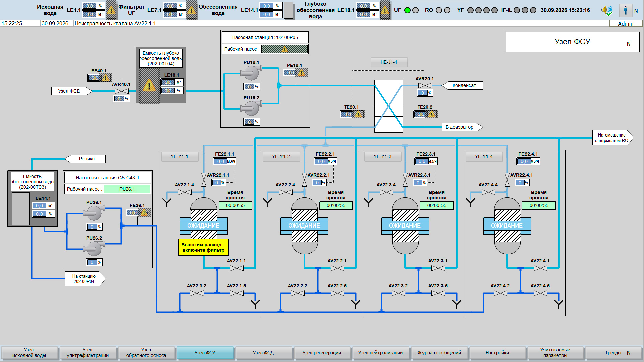The height and width of the screenshot is (362, 644).
Task: Open Журнал сообщений tab
Action: coord(439,353)
